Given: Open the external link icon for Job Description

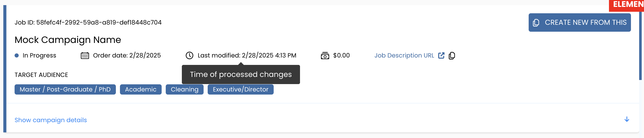Looking at the screenshot, I should (x=441, y=55).
